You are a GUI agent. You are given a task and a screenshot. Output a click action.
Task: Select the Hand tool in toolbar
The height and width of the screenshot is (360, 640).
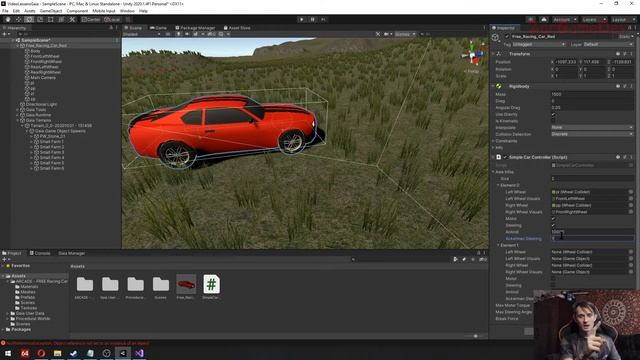(8, 19)
